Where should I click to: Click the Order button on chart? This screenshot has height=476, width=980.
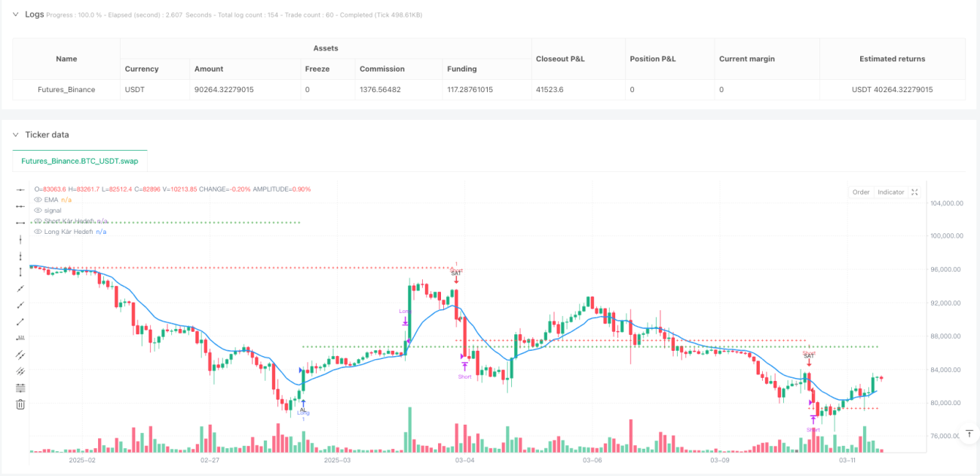point(861,192)
